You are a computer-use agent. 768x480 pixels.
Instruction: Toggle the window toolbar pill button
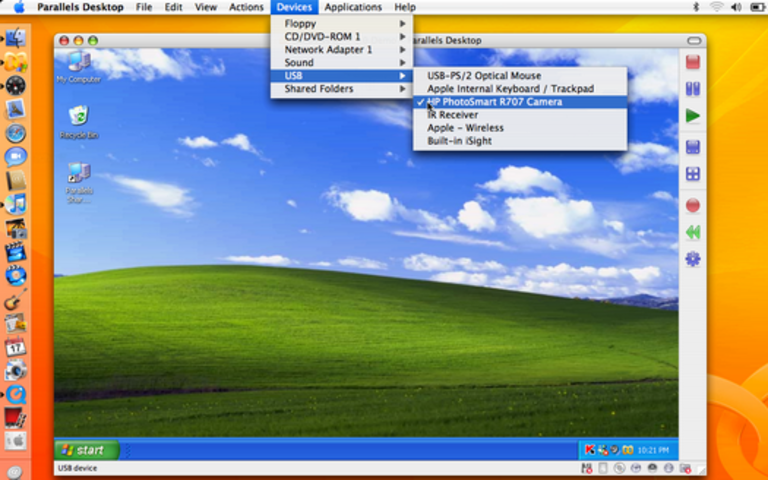tap(694, 41)
